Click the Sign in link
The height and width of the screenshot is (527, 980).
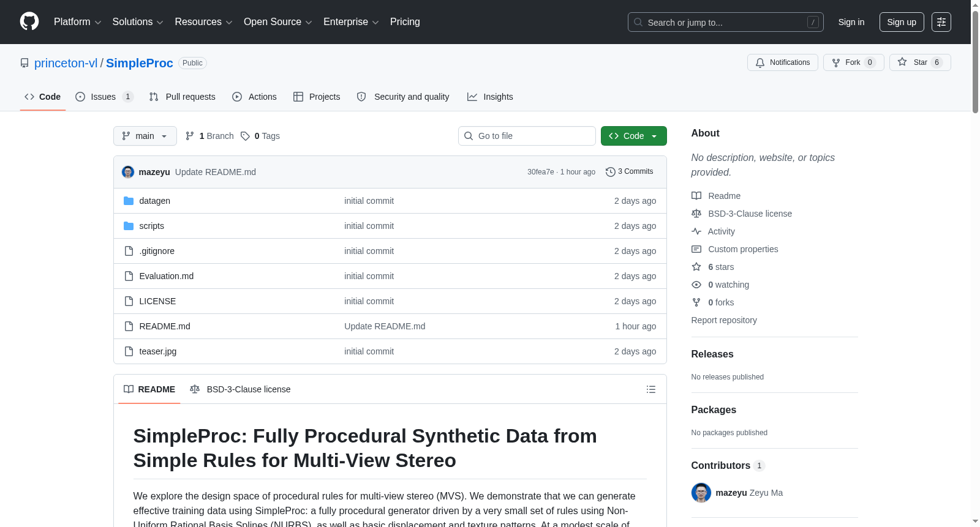pos(851,22)
